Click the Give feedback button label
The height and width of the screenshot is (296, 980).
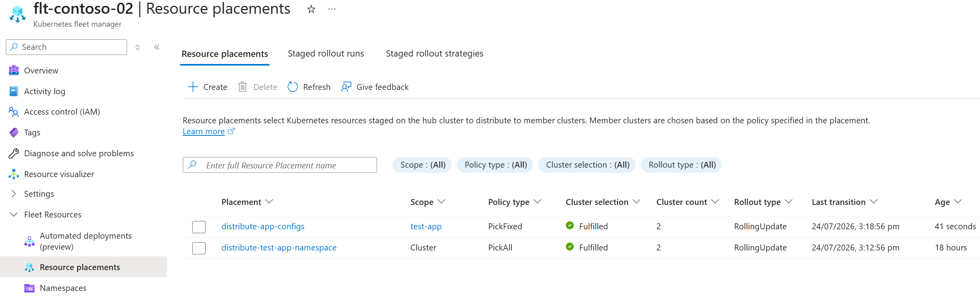tap(383, 87)
